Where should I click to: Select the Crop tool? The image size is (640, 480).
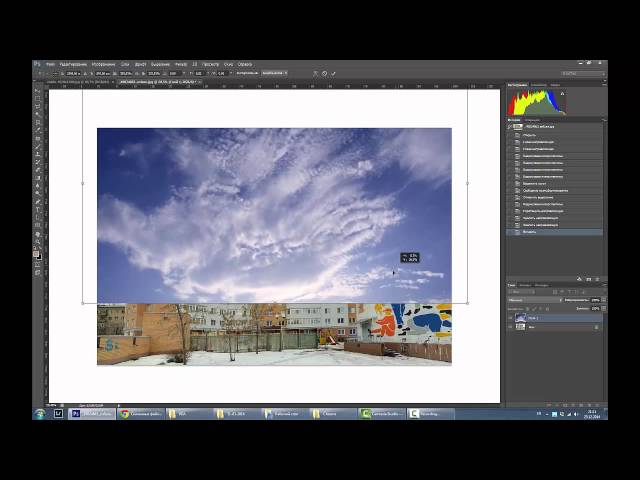click(x=38, y=122)
